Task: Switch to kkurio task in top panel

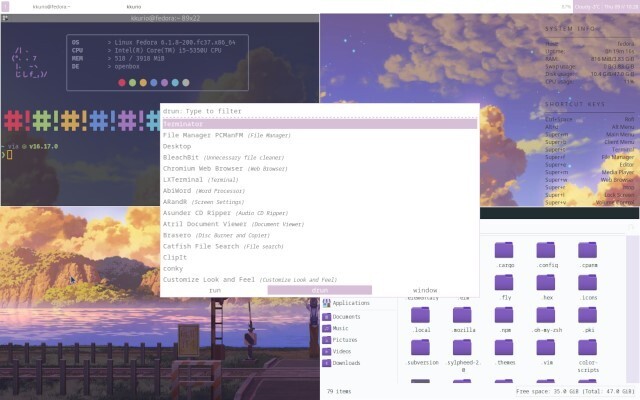Action: tap(134, 7)
